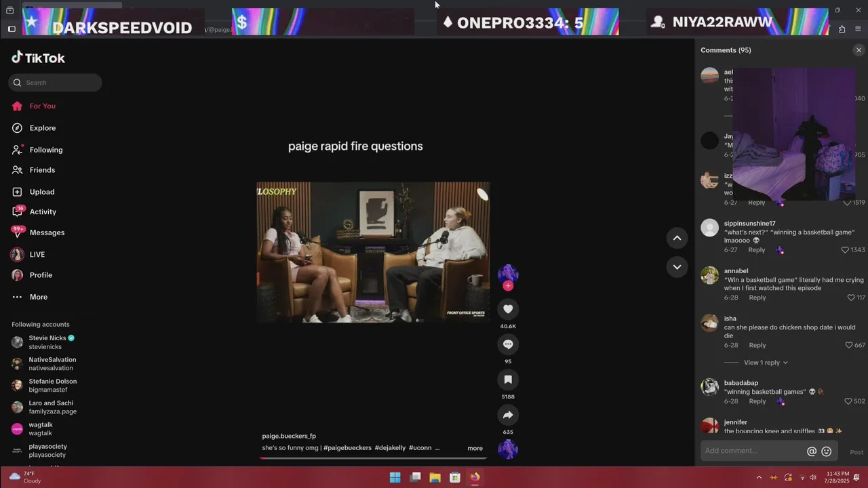Open Microsoft Store from the taskbar
This screenshot has width=868, height=488.
click(x=455, y=477)
